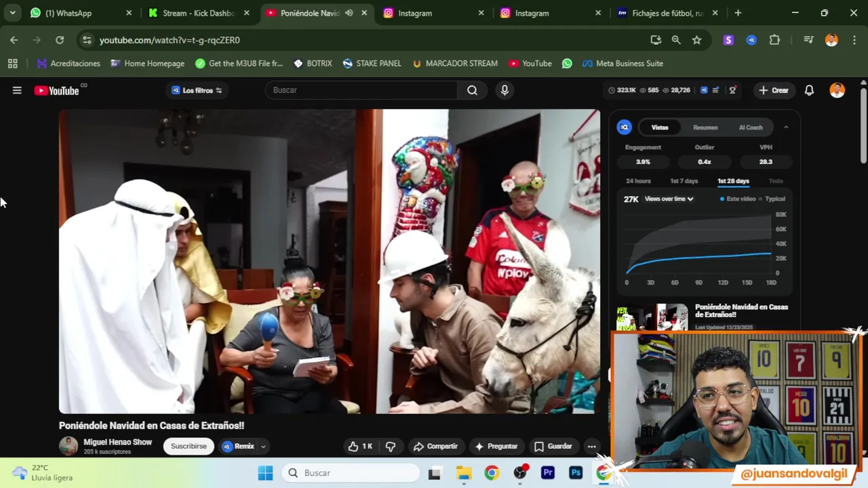Switch to the Resumen tab
868x488 pixels.
pyautogui.click(x=705, y=127)
